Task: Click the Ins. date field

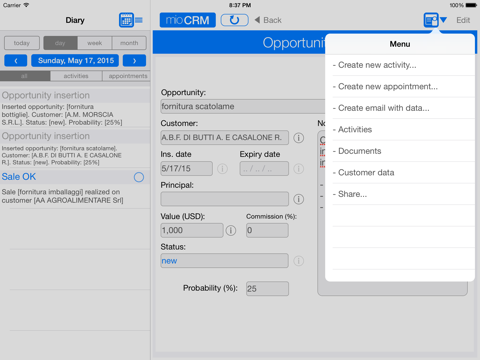Action: 186,168
